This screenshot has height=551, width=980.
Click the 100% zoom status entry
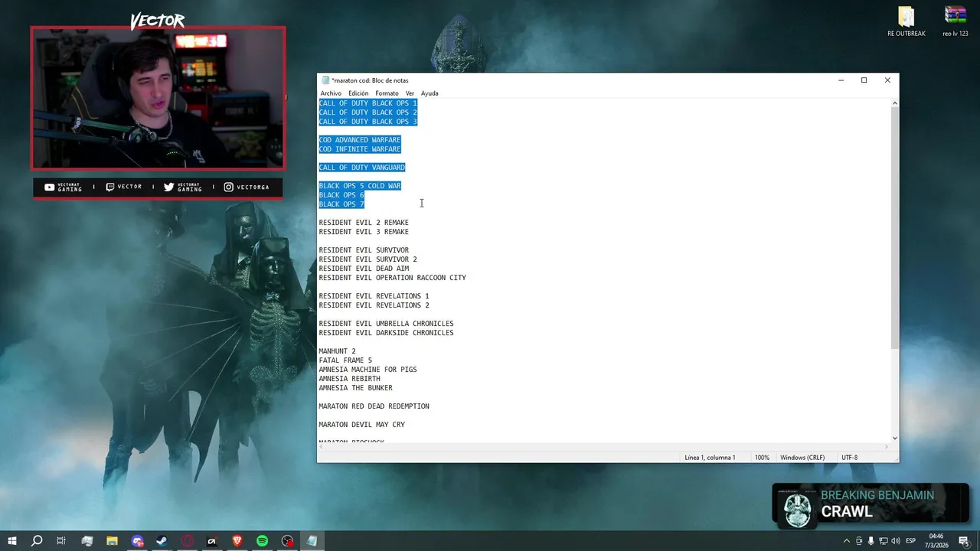click(762, 458)
